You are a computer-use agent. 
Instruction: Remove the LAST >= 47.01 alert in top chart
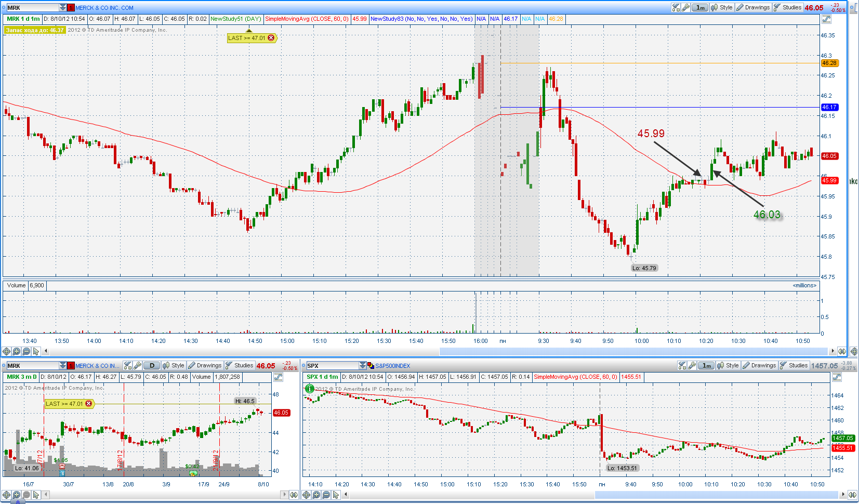[271, 38]
